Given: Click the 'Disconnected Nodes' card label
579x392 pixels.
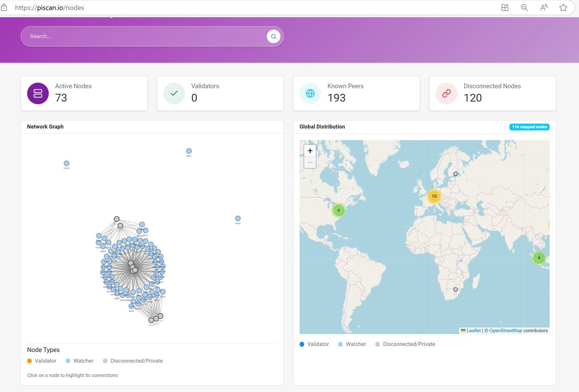Looking at the screenshot, I should tap(492, 86).
